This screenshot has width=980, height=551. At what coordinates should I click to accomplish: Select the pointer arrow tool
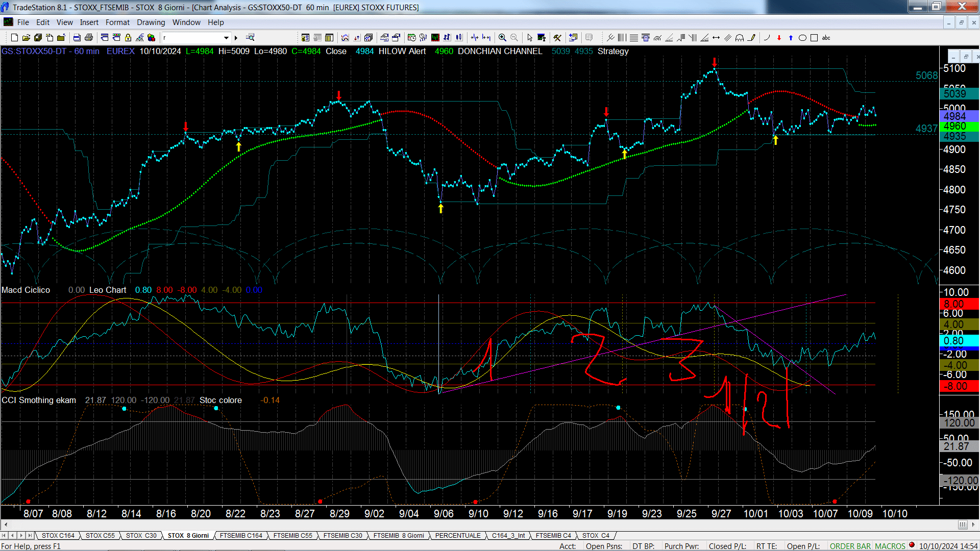click(x=530, y=37)
